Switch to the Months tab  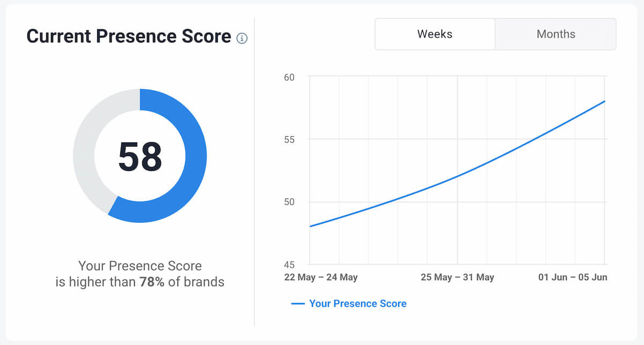coord(555,34)
